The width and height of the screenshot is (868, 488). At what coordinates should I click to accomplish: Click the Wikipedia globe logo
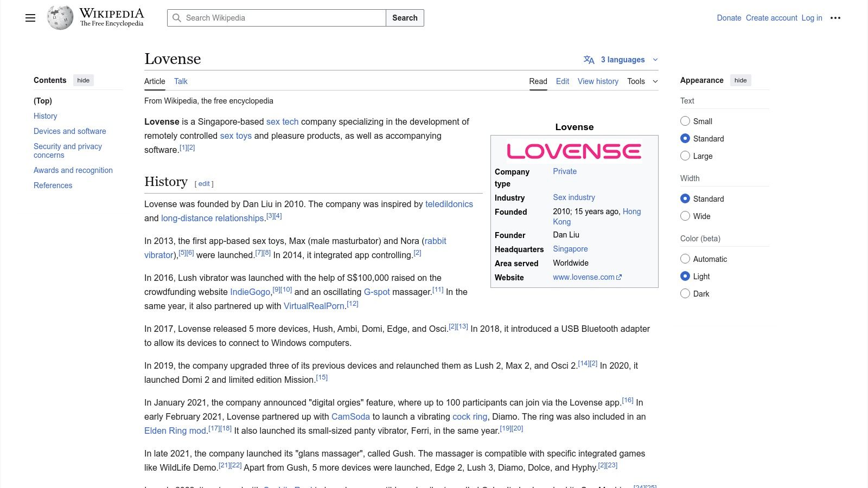click(x=60, y=18)
